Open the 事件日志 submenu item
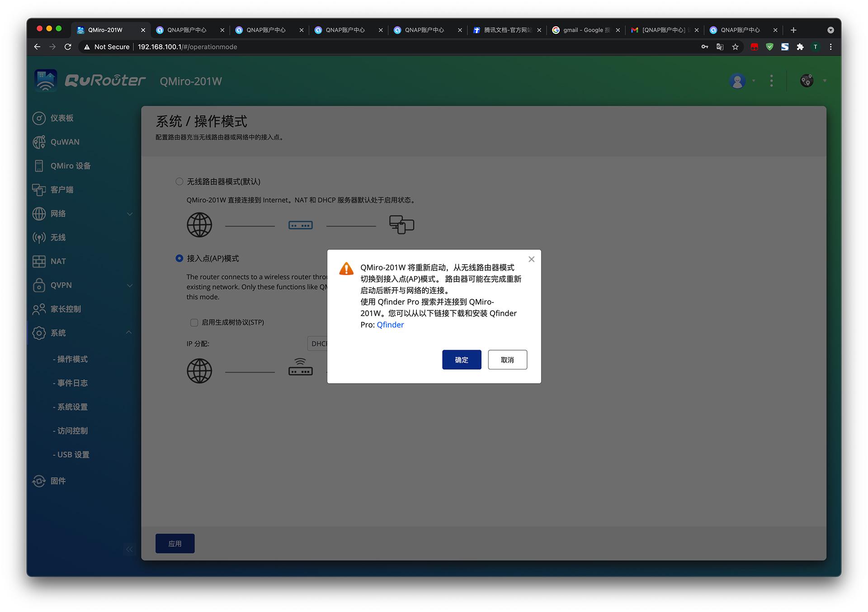The width and height of the screenshot is (868, 612). click(71, 383)
